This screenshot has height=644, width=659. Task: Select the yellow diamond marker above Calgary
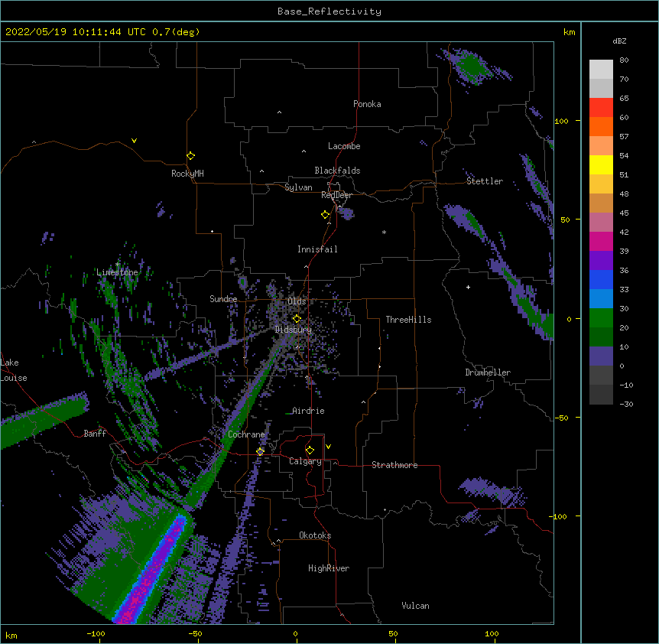coord(310,450)
